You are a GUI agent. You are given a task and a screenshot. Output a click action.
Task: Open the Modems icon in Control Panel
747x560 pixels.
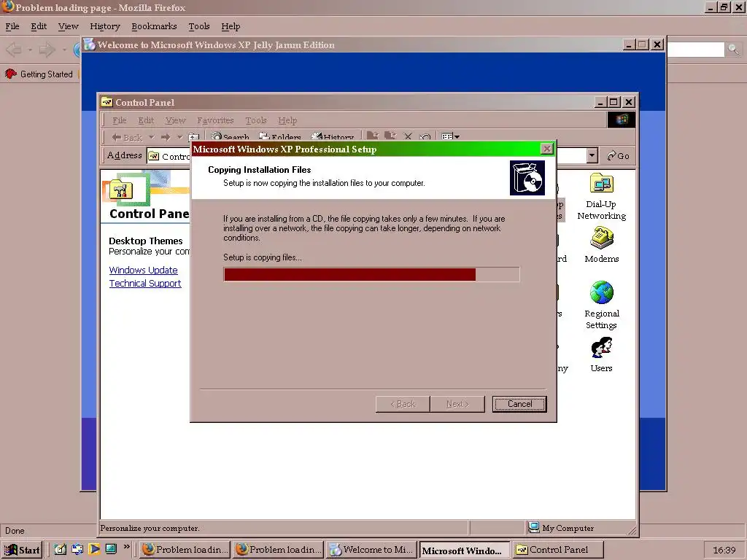coord(601,245)
